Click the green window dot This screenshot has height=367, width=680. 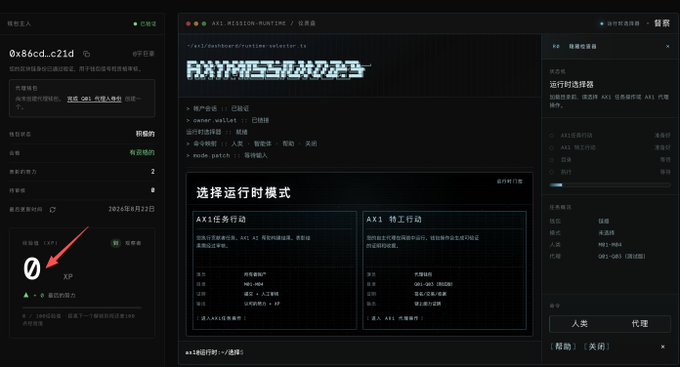click(x=204, y=23)
